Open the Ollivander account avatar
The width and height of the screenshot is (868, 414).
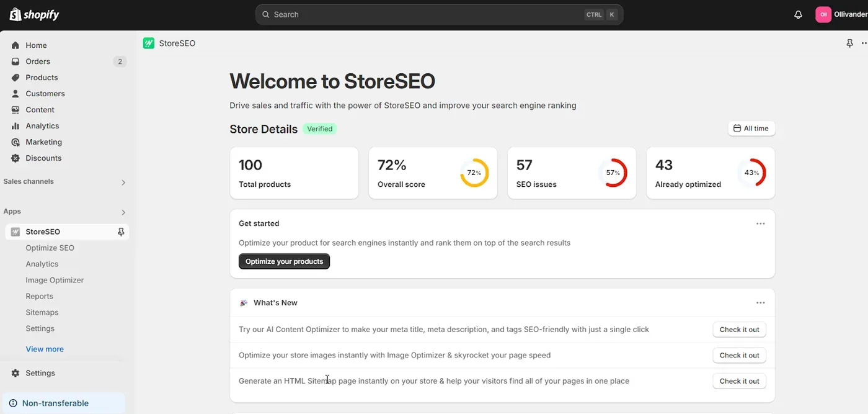click(823, 14)
